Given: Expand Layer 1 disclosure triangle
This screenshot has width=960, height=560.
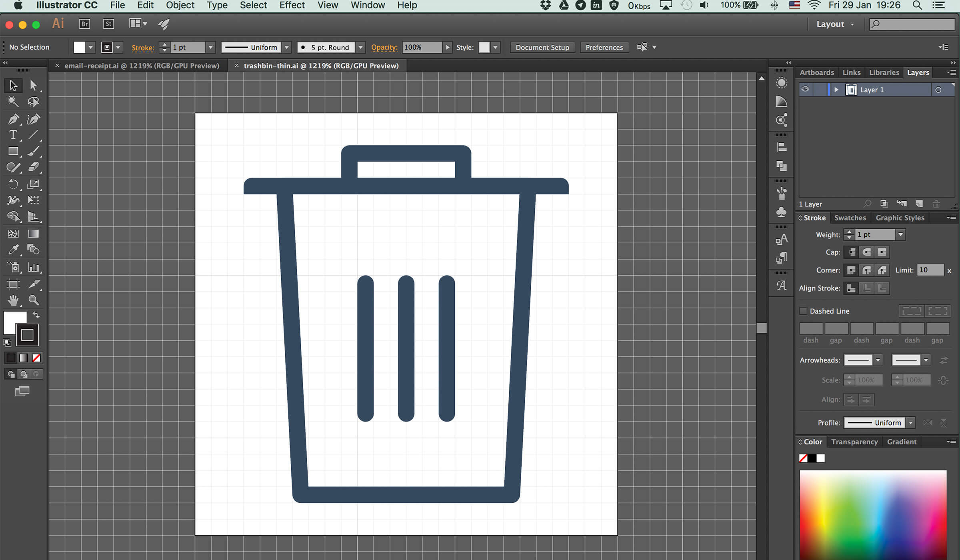Looking at the screenshot, I should pyautogui.click(x=836, y=90).
